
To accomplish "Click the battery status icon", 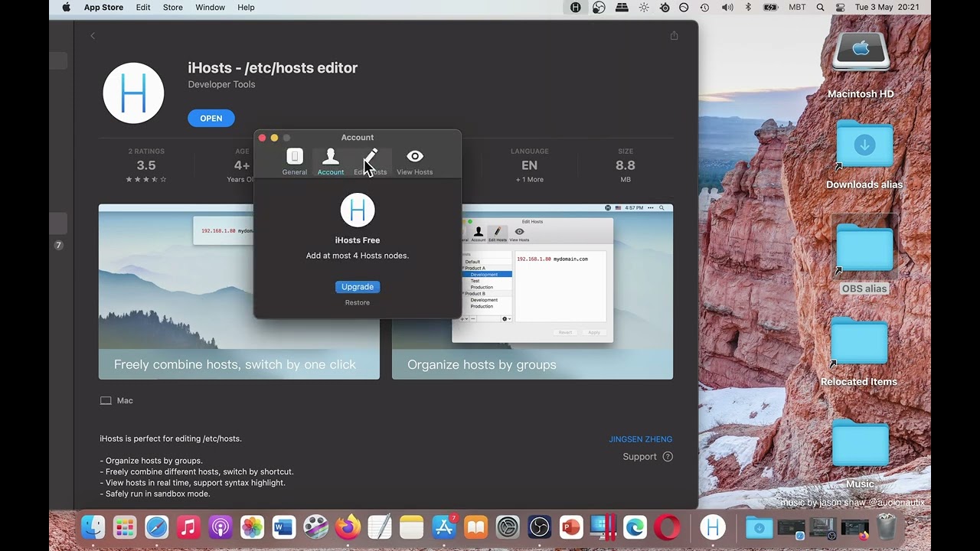I will (x=770, y=8).
